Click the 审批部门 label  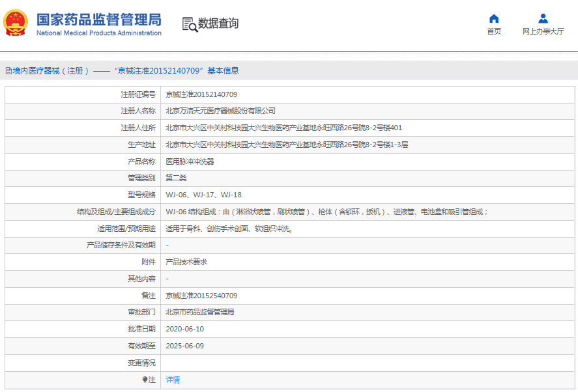pyautogui.click(x=141, y=312)
